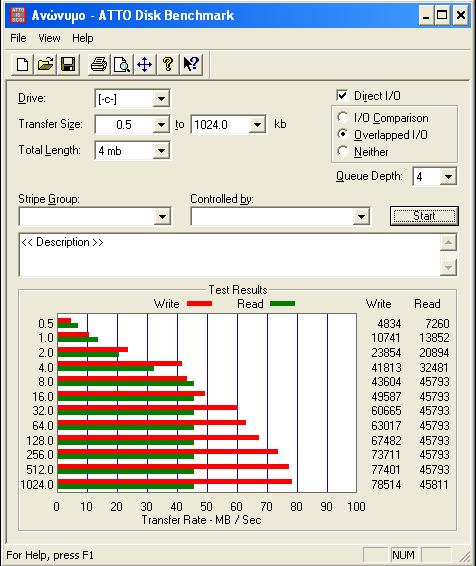Click the green Read legend swatch

(x=282, y=304)
